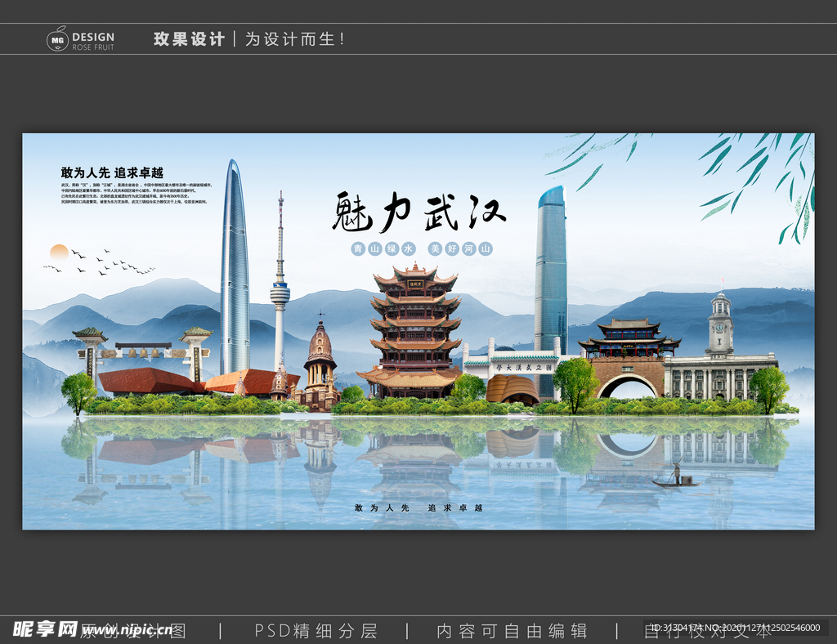Toggle the 绿水 circular badge
The width and height of the screenshot is (837, 644).
coord(390,249)
